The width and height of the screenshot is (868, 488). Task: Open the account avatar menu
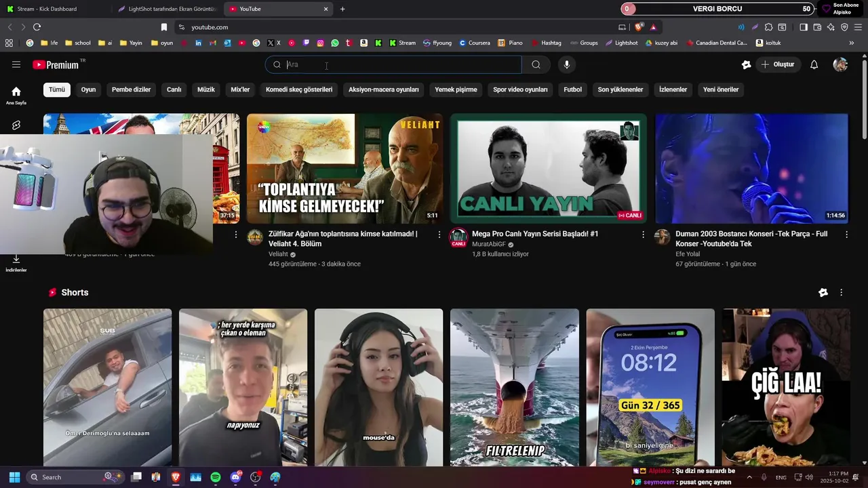coord(840,64)
